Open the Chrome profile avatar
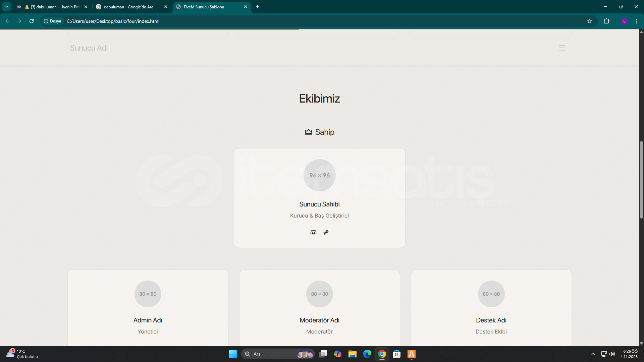The height and width of the screenshot is (362, 644). coord(624,21)
